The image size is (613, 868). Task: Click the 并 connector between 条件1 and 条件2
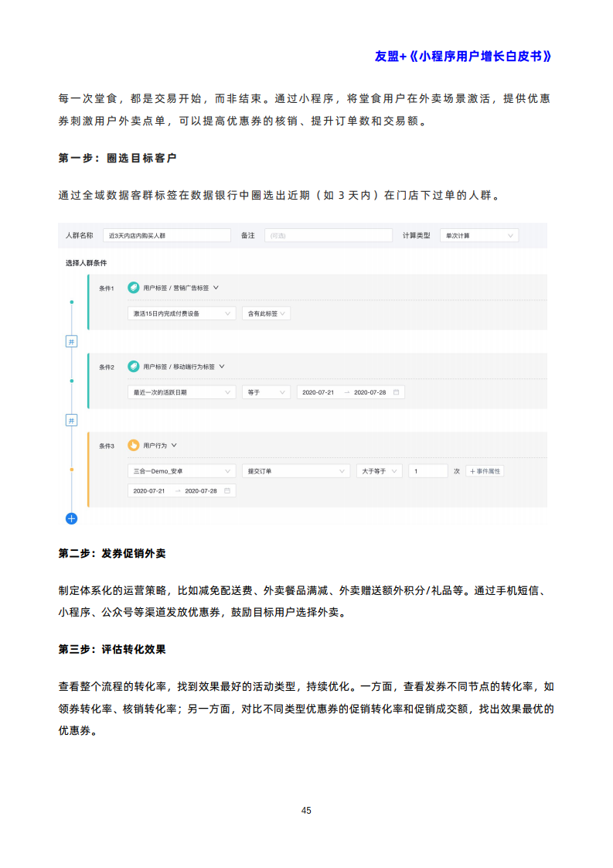pyautogui.click(x=71, y=342)
